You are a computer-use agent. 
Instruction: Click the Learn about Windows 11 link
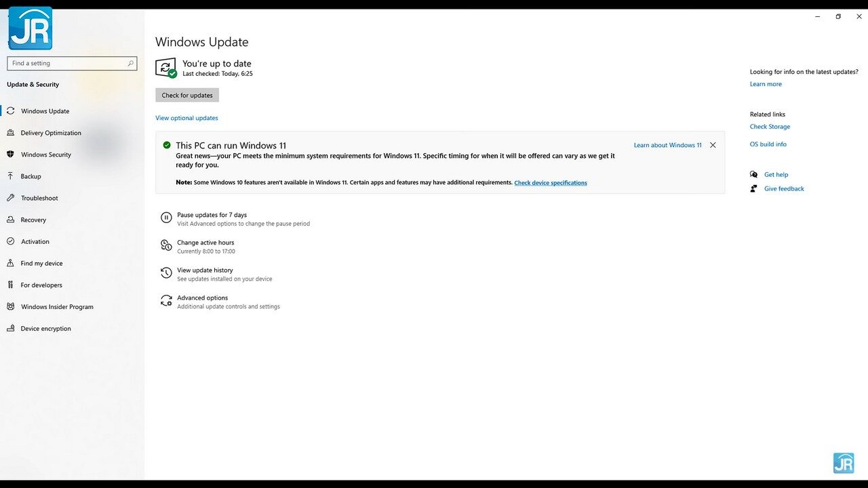pyautogui.click(x=668, y=145)
